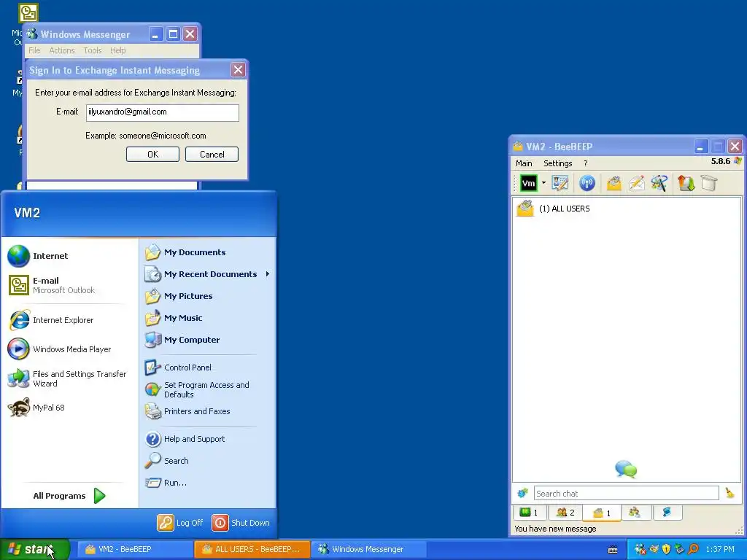Click the blue network broadcast icon in BeeBEEP

tap(587, 183)
